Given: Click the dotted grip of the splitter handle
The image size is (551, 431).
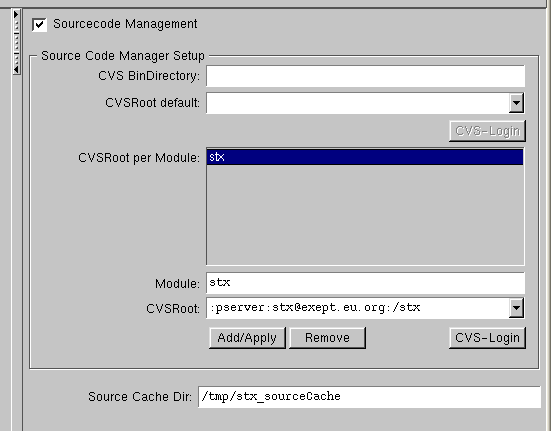Looking at the screenshot, I should click(16, 42).
